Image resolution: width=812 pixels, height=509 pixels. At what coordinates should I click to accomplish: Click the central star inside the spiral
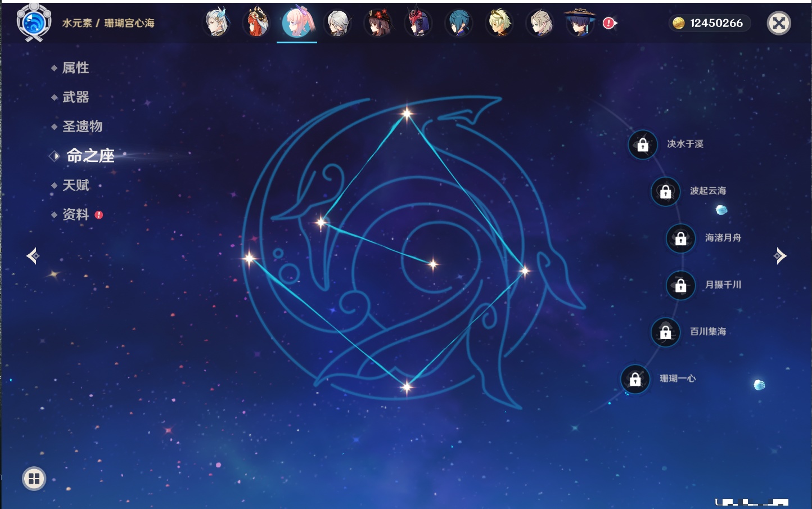tap(432, 264)
